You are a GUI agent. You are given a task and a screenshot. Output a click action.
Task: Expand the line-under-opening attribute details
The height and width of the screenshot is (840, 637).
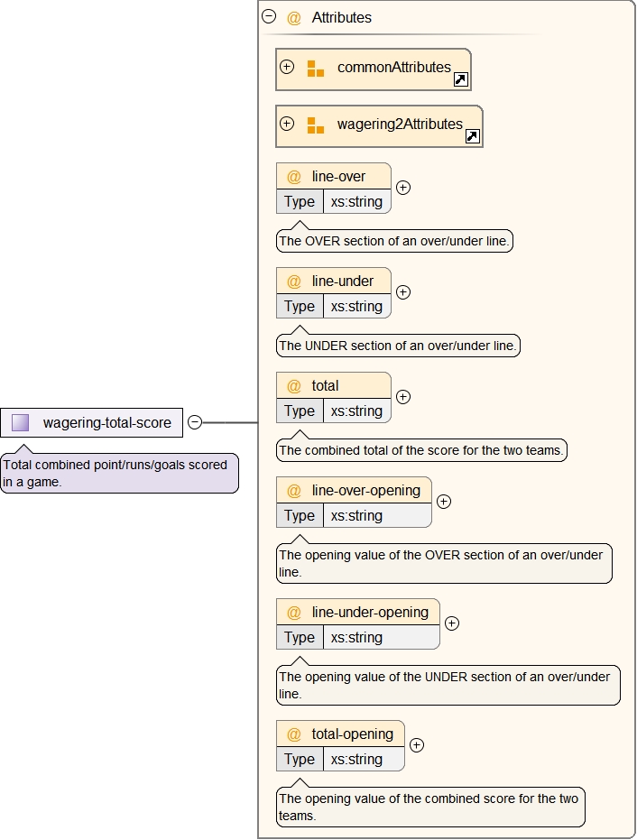tap(452, 623)
